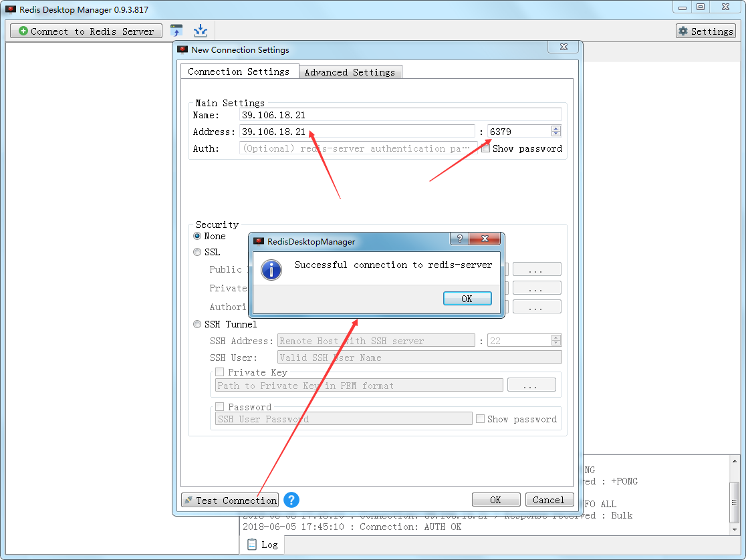Close the New Connection Settings window
Screen dimensions: 746x560
(x=564, y=47)
